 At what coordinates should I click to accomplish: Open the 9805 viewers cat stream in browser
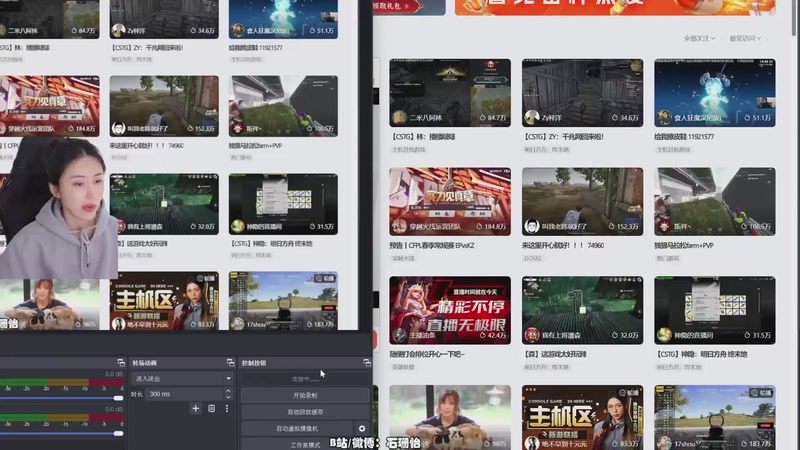pos(450,417)
